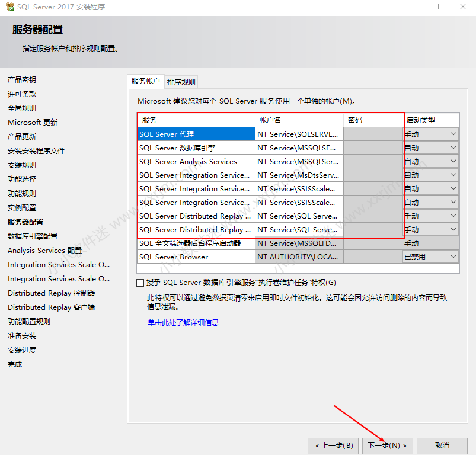Close the SQL Server 2017 setup window
Viewport: 476px width, 455px height.
(462, 7)
